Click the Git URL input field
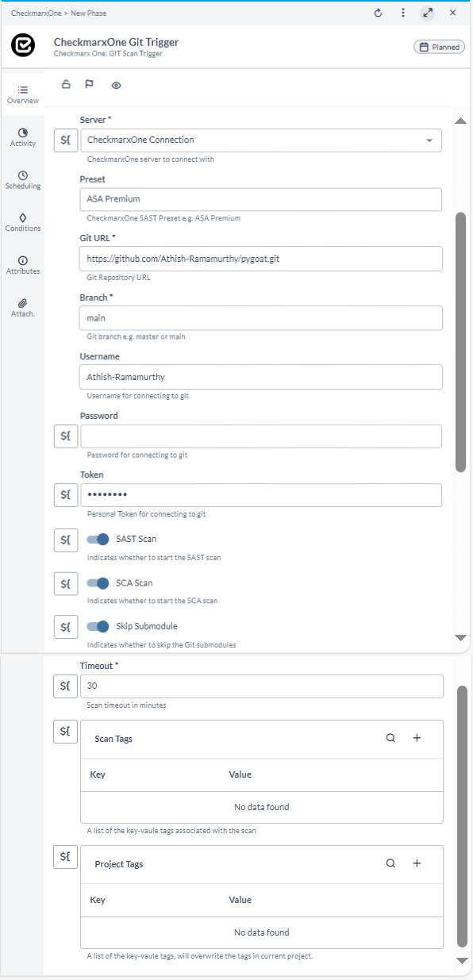The image size is (473, 980). pyautogui.click(x=261, y=259)
